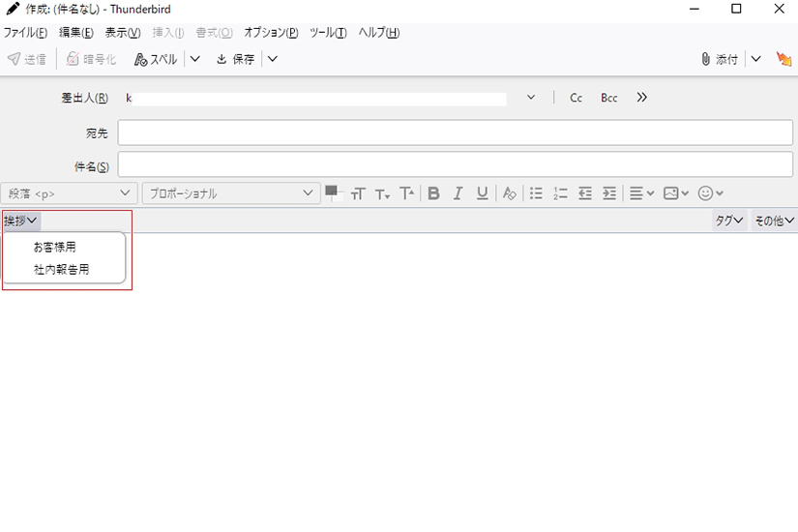Viewport: 798px width, 532px height.
Task: Select お客様用 from the greeting menu
Action: [x=55, y=247]
